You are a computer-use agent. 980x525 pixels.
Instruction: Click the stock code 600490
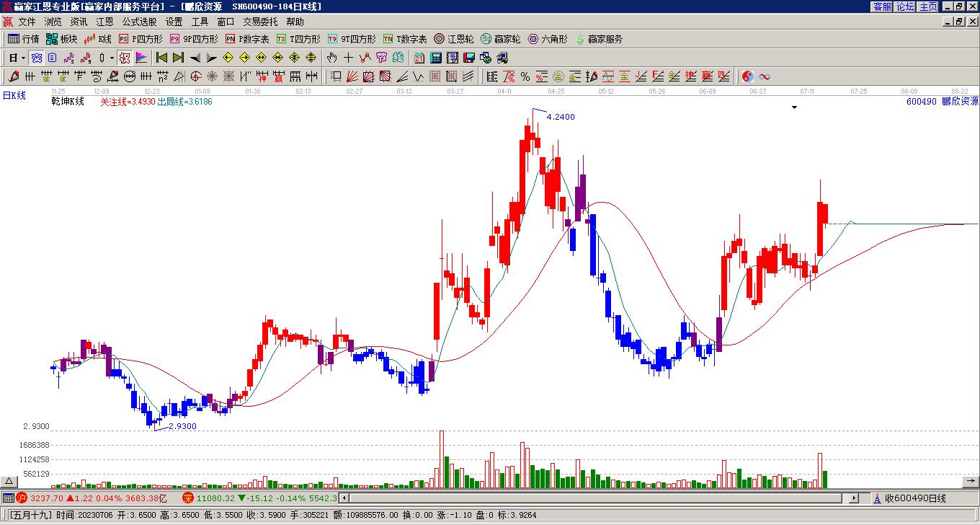922,102
